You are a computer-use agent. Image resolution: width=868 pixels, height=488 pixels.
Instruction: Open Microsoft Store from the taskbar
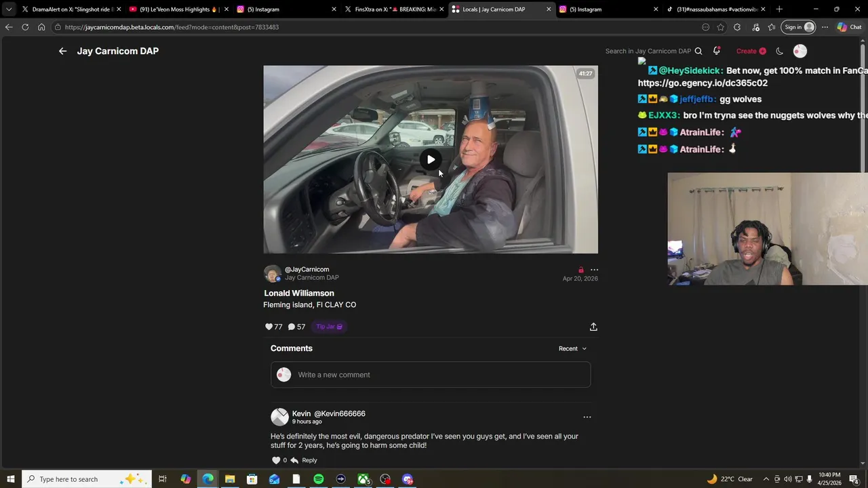pos(252,479)
